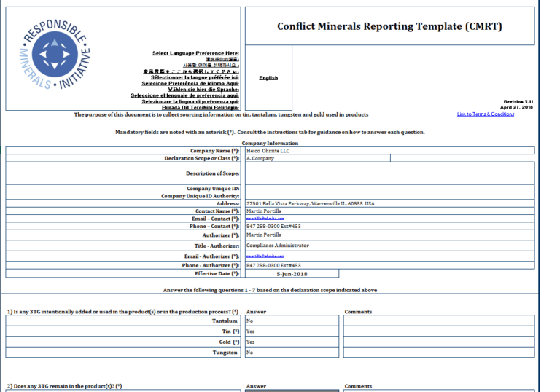The image size is (560, 392).
Task: Open the Tantalum answer dropdown showing No
Action: click(x=292, y=321)
